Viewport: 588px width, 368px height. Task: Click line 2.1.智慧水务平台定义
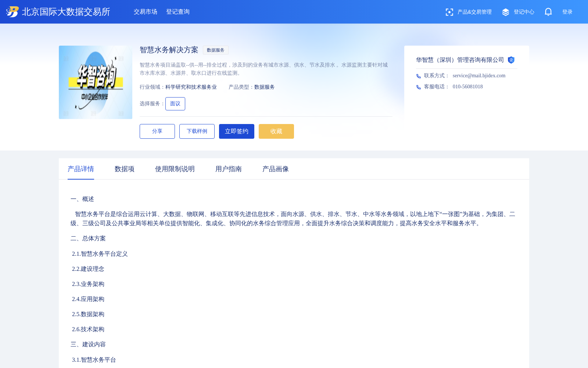(100, 254)
